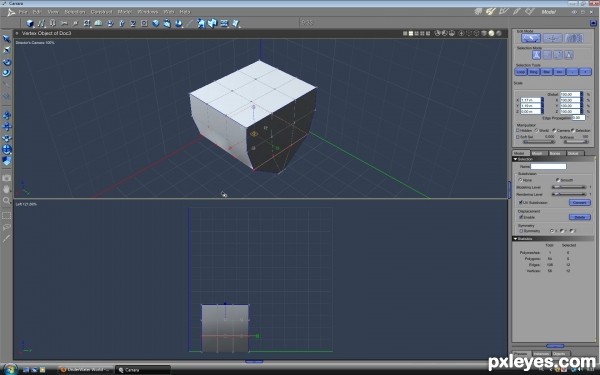Screen dimensions: 600x375
Task: Open the File menu
Action: click(x=23, y=12)
